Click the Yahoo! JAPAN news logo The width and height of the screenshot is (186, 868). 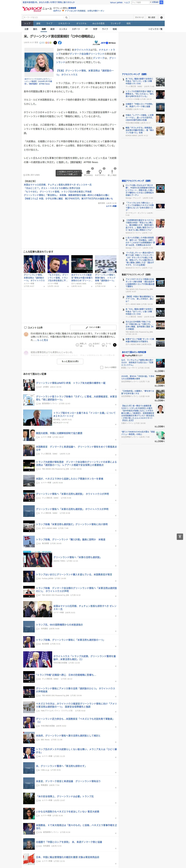click(37, 9)
